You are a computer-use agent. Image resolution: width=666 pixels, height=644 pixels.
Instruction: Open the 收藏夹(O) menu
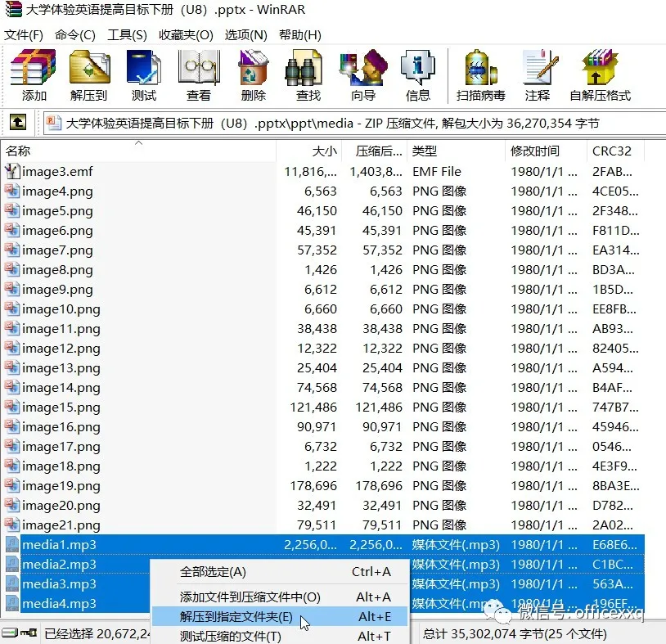pos(186,35)
